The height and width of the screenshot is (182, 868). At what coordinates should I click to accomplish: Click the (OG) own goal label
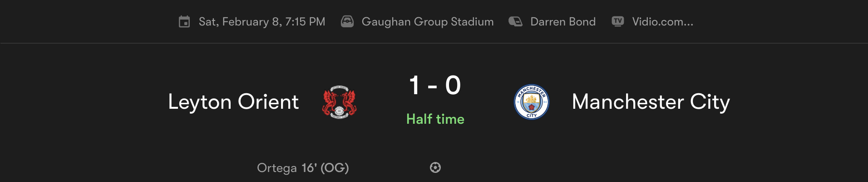click(x=335, y=168)
